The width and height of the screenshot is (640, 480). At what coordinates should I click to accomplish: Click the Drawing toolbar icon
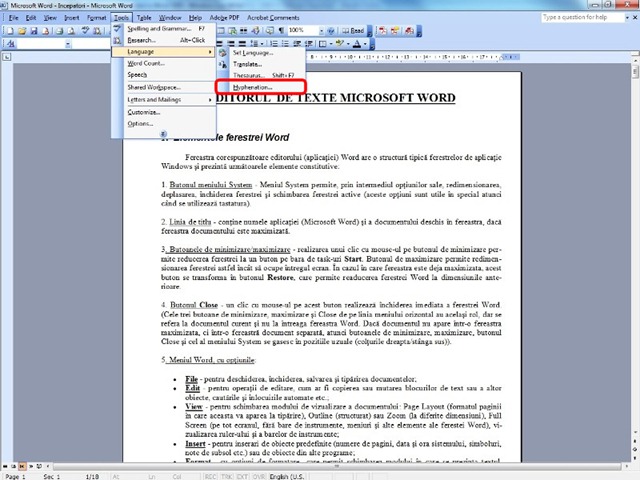pyautogui.click(x=256, y=31)
